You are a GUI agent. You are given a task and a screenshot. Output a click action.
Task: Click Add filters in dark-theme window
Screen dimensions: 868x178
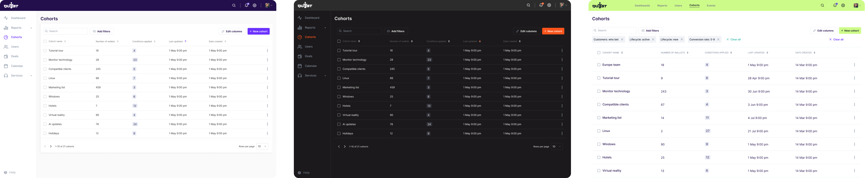click(396, 31)
